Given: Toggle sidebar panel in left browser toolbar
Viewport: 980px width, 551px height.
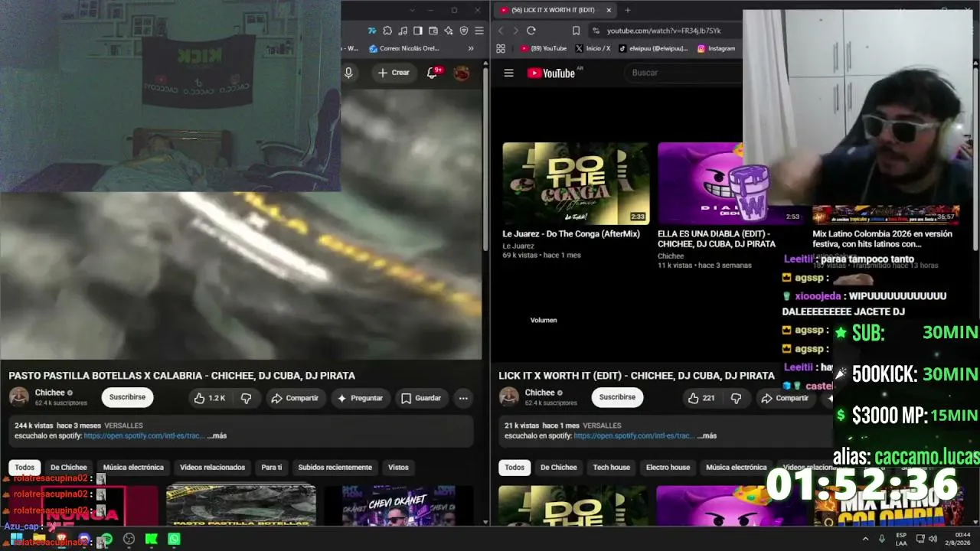Looking at the screenshot, I should click(x=418, y=31).
